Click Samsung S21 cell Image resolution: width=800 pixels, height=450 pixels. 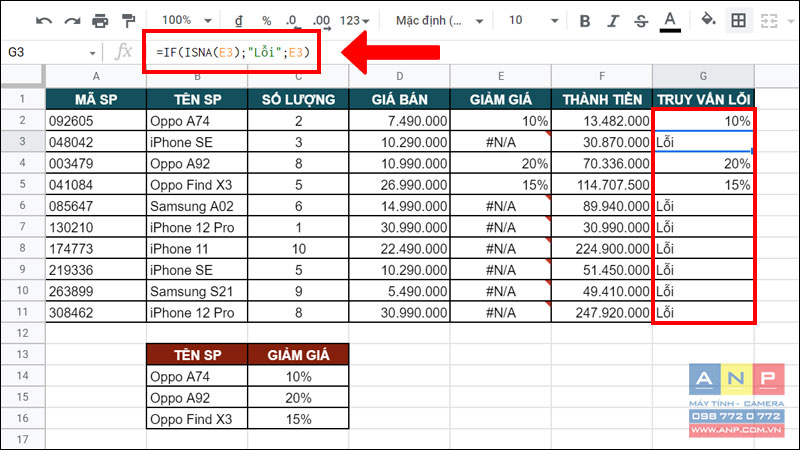pyautogui.click(x=197, y=291)
